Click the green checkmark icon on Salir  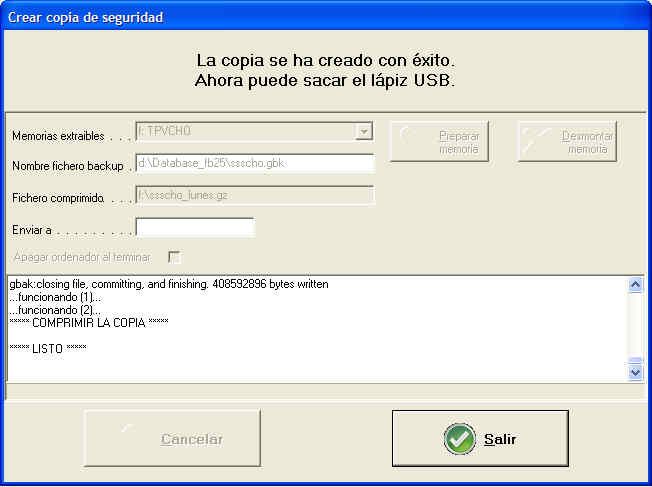tap(459, 439)
